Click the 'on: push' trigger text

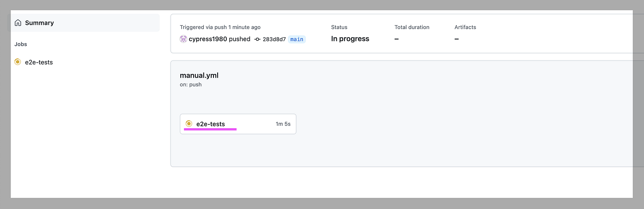pos(191,85)
